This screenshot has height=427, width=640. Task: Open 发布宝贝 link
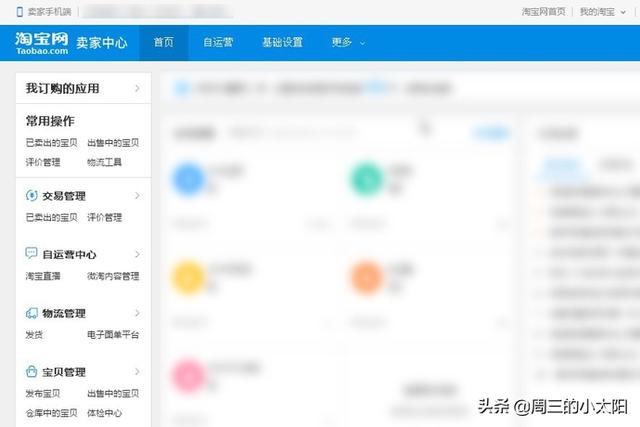[43, 394]
